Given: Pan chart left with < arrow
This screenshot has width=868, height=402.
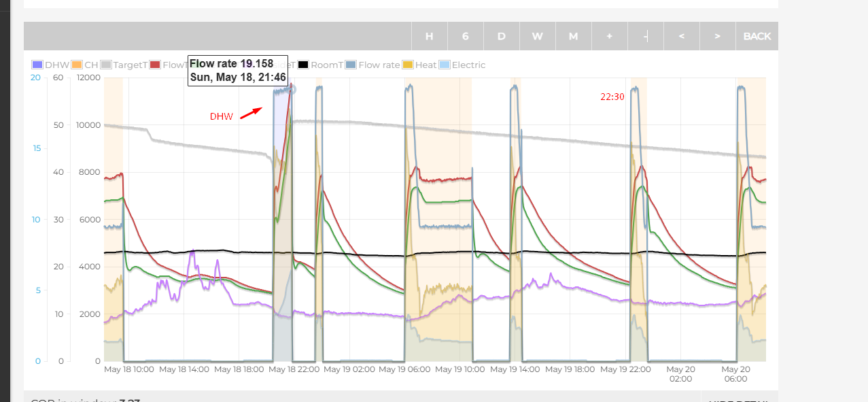Looking at the screenshot, I should click(x=681, y=36).
